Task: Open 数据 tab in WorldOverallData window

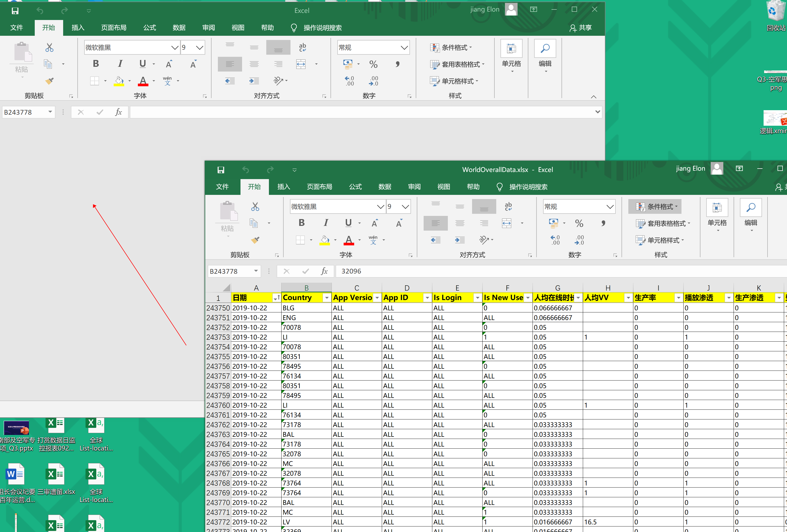Action: (x=385, y=187)
